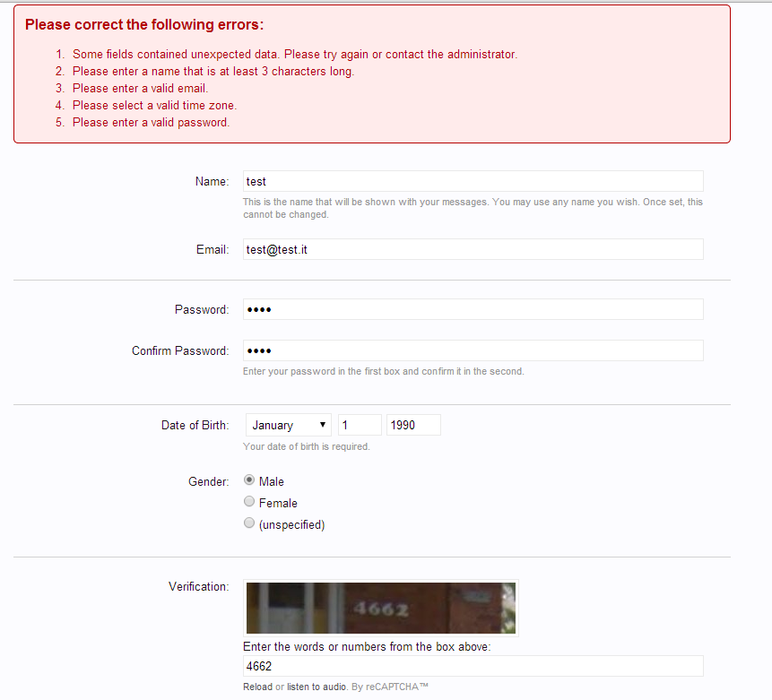
Task: Set gender to (unspecified)
Action: pyautogui.click(x=249, y=524)
